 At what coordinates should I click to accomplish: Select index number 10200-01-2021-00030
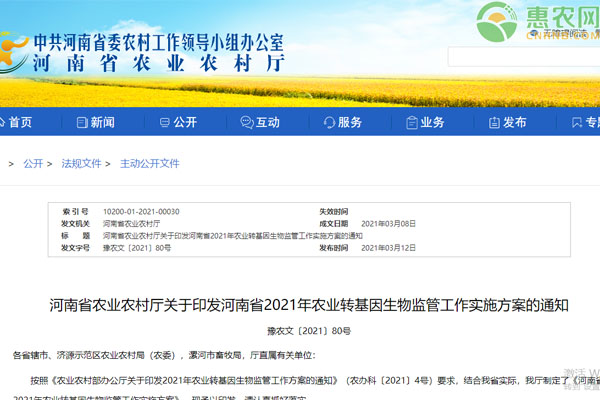click(141, 211)
